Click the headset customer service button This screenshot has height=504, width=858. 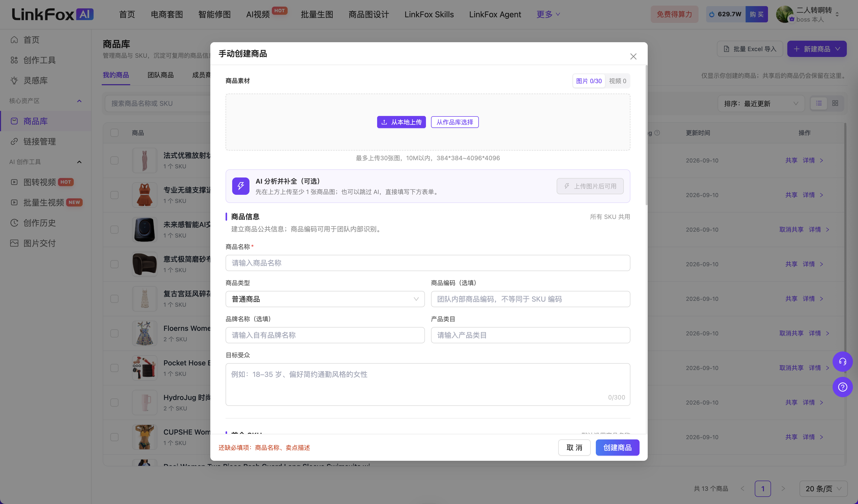[842, 361]
